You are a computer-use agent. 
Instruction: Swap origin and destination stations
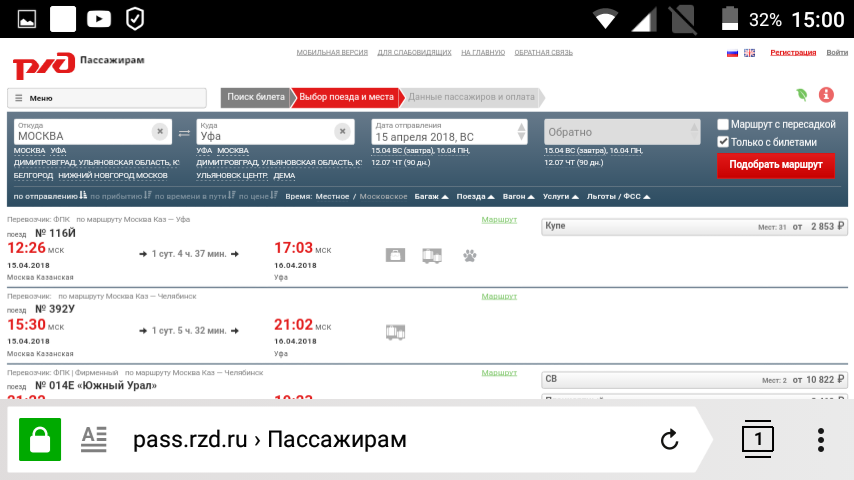point(184,132)
